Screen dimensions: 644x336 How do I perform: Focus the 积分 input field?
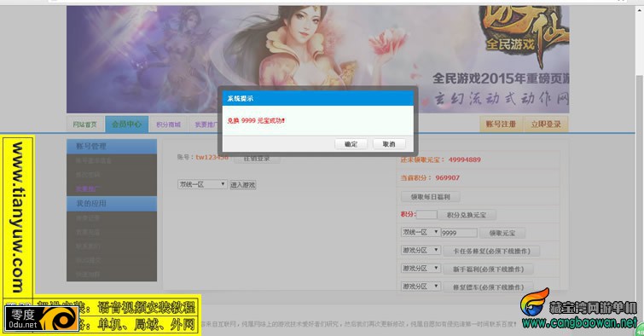pyautogui.click(x=426, y=214)
